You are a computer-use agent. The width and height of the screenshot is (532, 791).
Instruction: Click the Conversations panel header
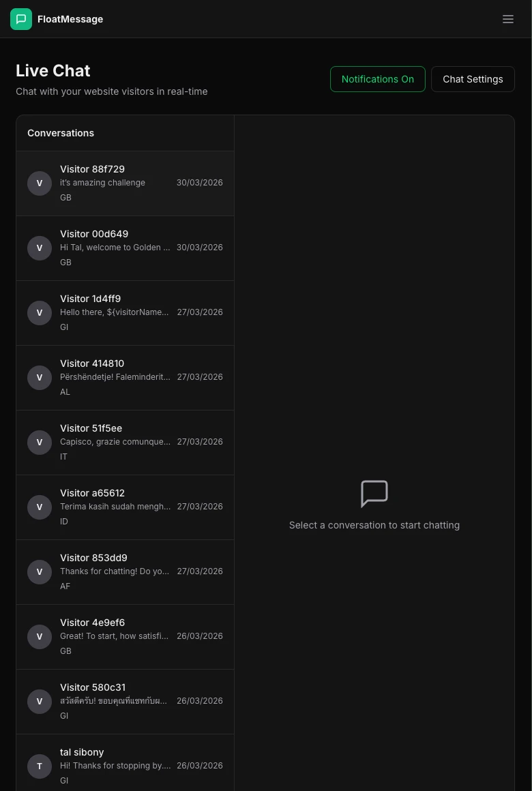coord(60,133)
